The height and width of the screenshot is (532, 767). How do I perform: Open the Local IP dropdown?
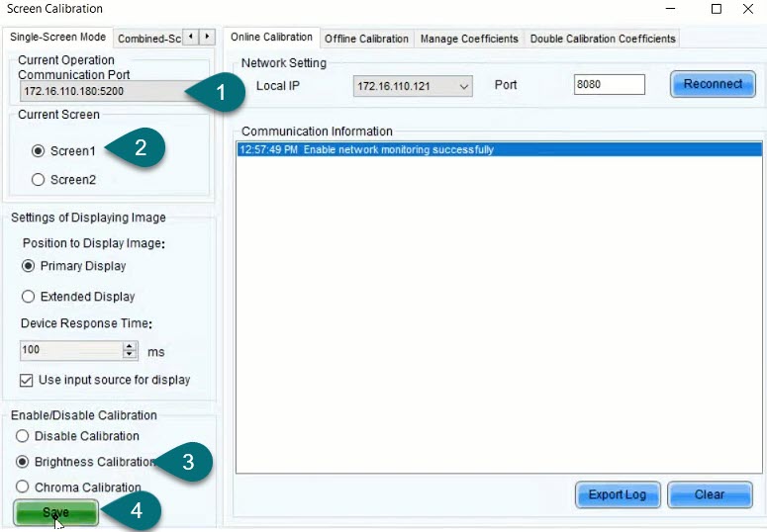(x=413, y=87)
